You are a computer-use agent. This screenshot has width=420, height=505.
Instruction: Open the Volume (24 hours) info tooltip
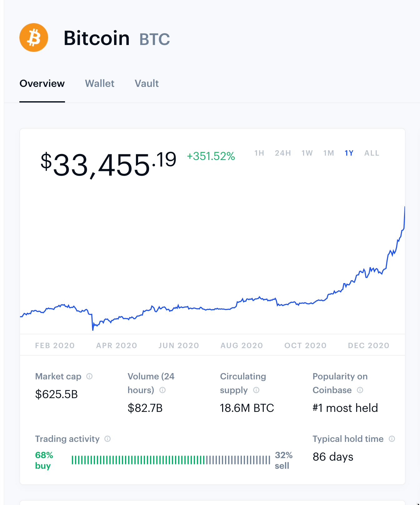(x=162, y=390)
